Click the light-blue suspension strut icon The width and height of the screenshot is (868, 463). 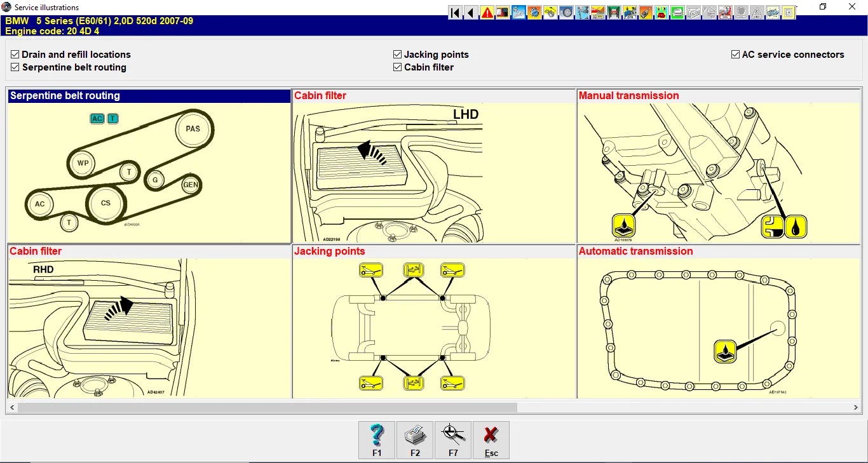pos(582,12)
